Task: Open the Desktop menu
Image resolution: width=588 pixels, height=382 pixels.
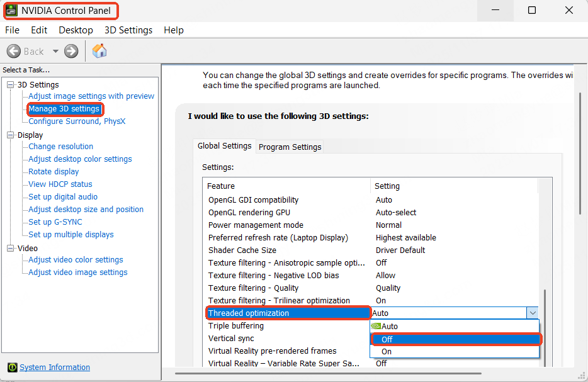Action: [76, 30]
